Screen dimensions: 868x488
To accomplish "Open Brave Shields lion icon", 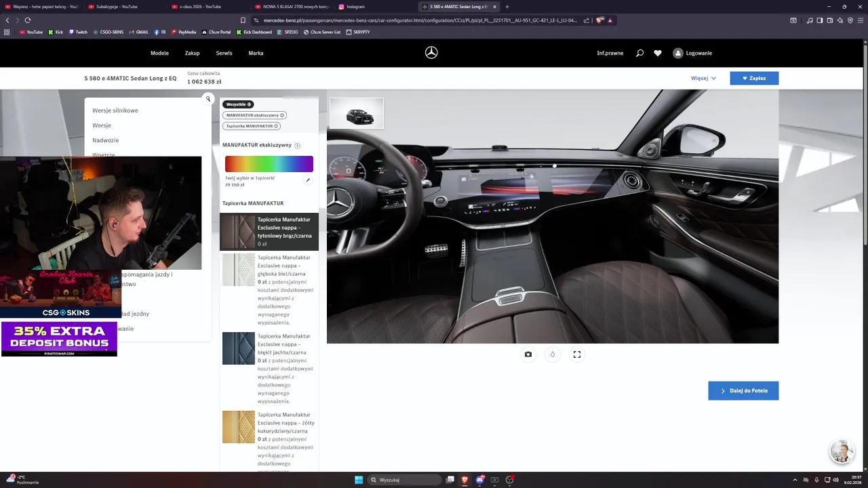I will [x=599, y=20].
